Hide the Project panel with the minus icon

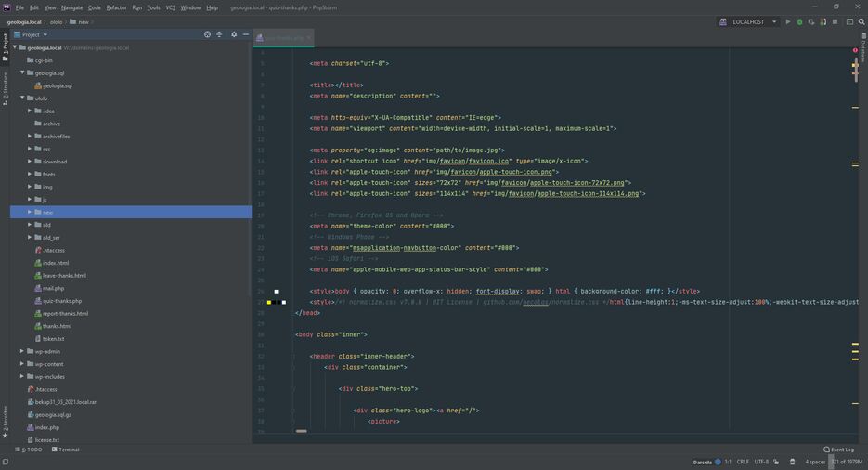click(x=246, y=34)
